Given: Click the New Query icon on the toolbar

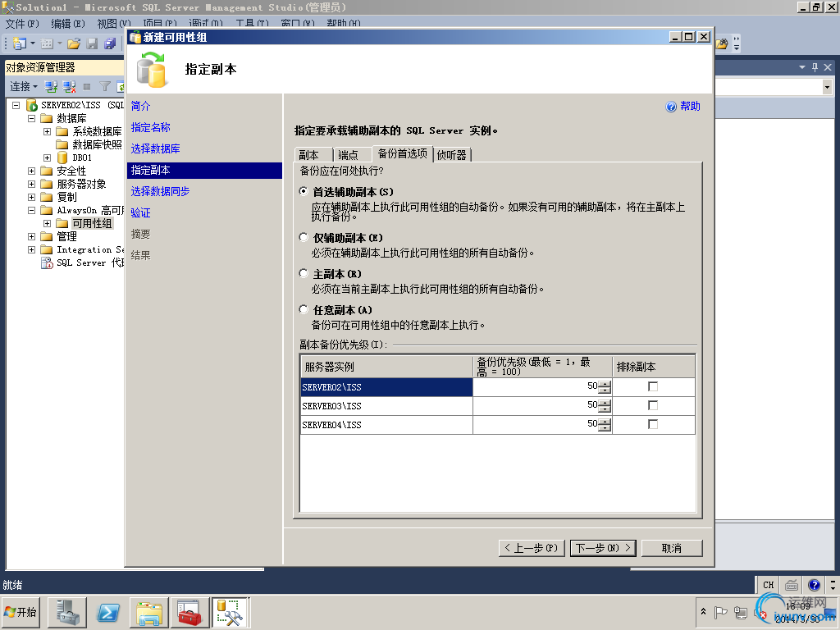Looking at the screenshot, I should [x=18, y=43].
